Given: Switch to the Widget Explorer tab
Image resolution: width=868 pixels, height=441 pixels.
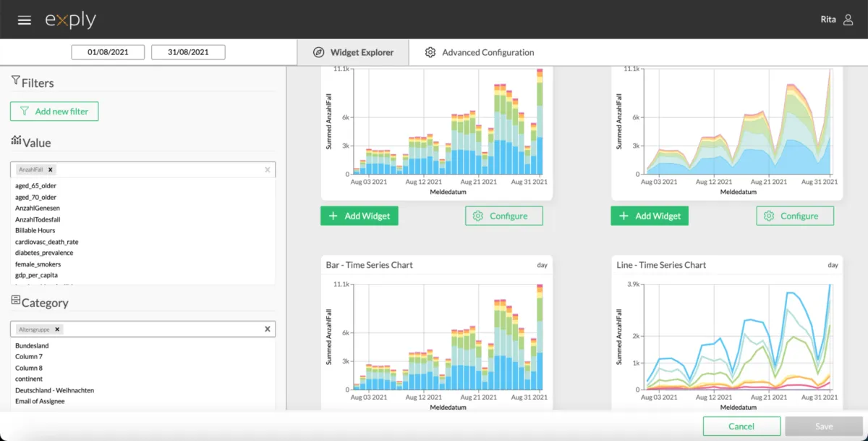Looking at the screenshot, I should [353, 52].
